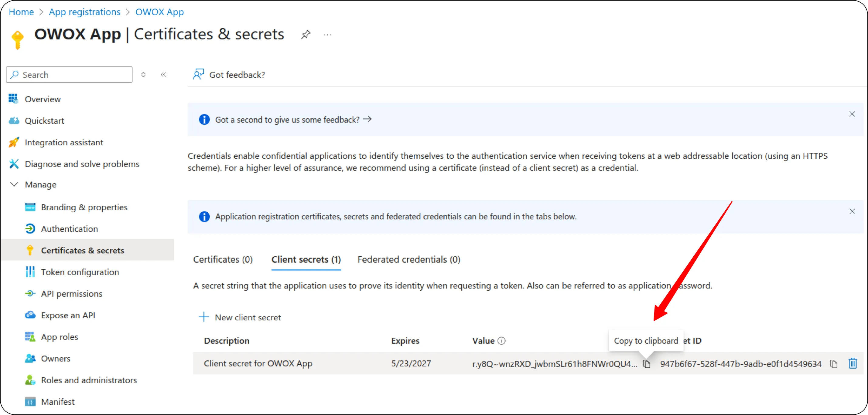Collapse the Manage section chevron
The height and width of the screenshot is (415, 868).
coord(14,184)
